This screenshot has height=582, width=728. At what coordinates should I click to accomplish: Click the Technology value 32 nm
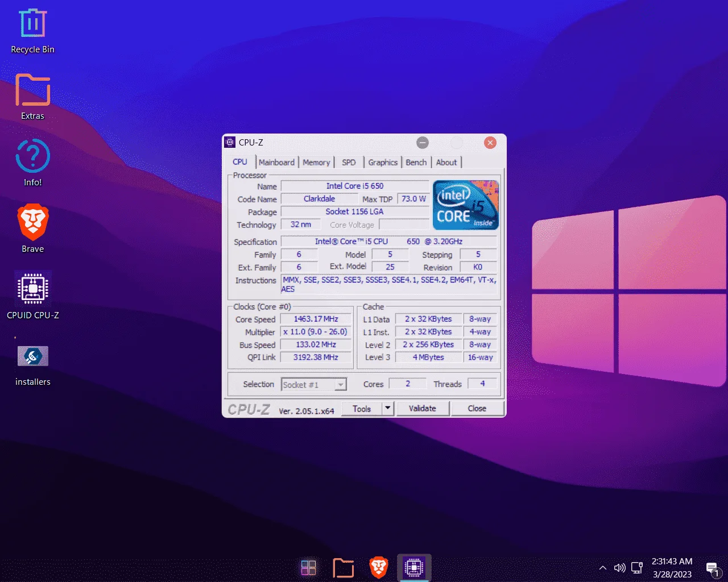coord(300,225)
